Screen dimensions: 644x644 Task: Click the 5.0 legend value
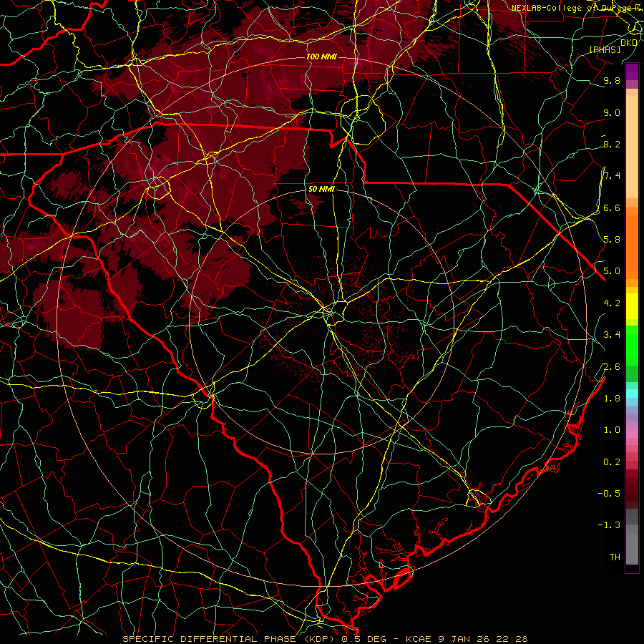tap(612, 271)
